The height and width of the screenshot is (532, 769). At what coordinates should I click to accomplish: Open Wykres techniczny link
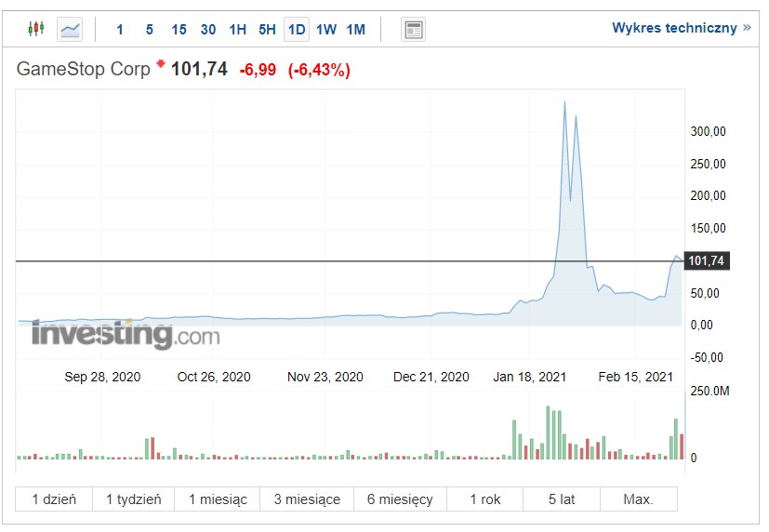pos(674,28)
